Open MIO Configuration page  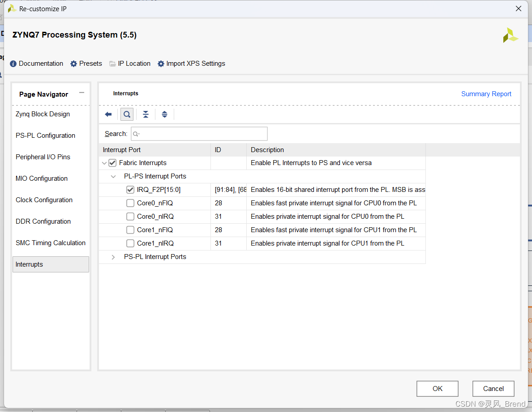(42, 178)
